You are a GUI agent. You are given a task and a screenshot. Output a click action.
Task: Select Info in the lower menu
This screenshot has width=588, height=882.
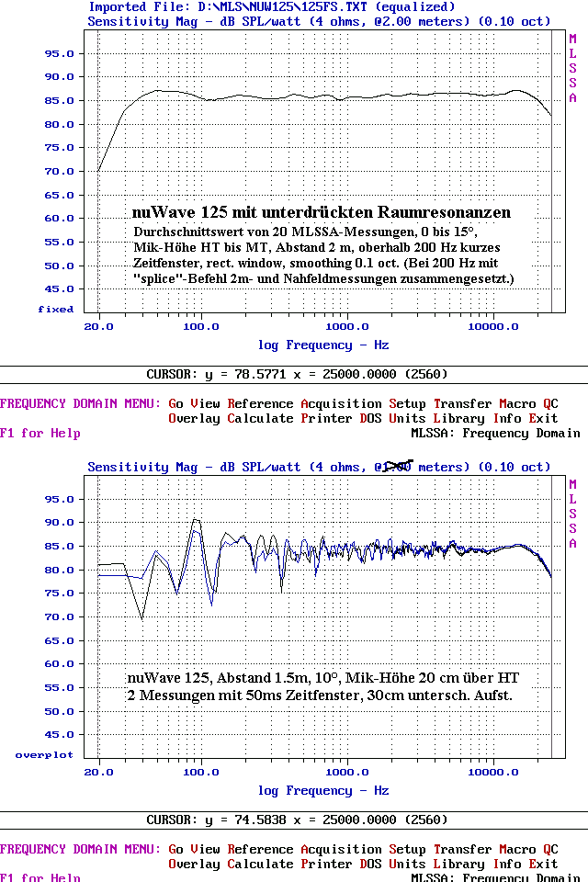tap(506, 864)
